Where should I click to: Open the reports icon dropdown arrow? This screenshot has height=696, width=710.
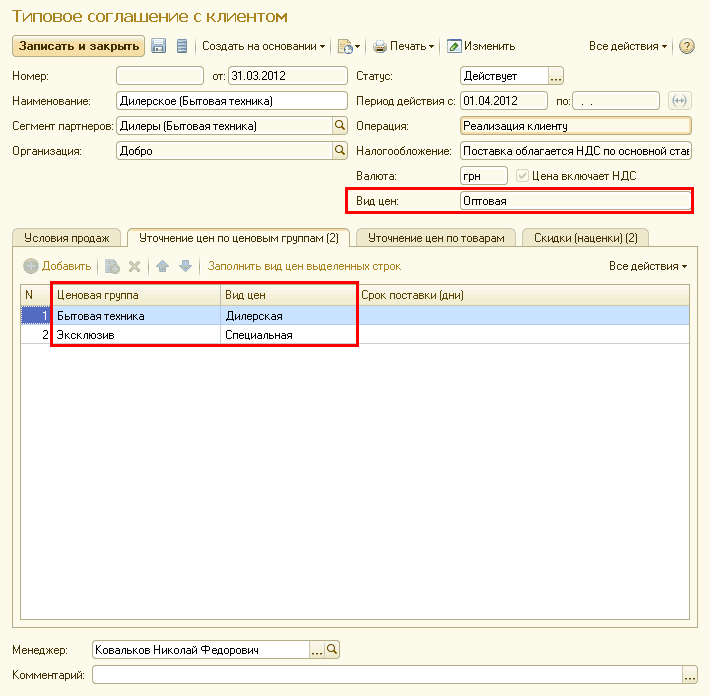click(357, 46)
